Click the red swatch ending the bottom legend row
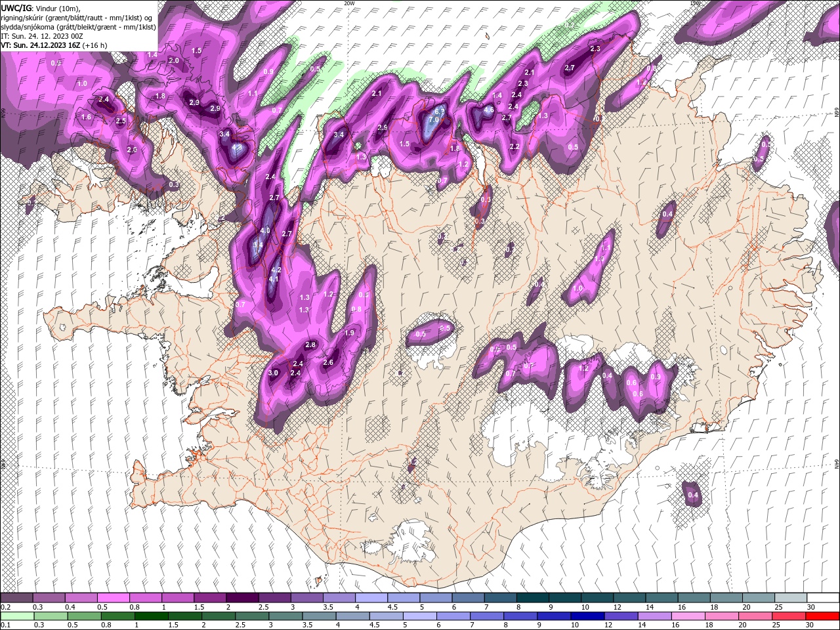The height and width of the screenshot is (630, 840). click(823, 616)
